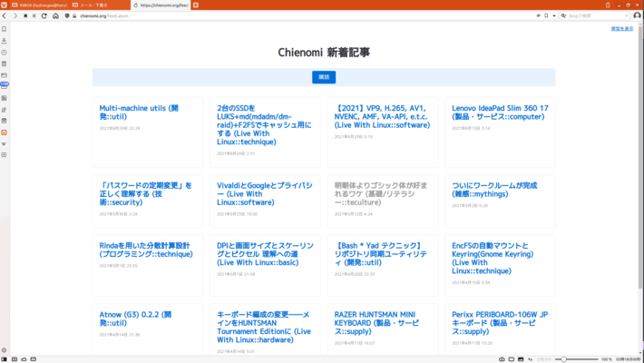This screenshot has width=644, height=363.
Task: Toggle reader view icon in address bar
Action: tap(539, 16)
